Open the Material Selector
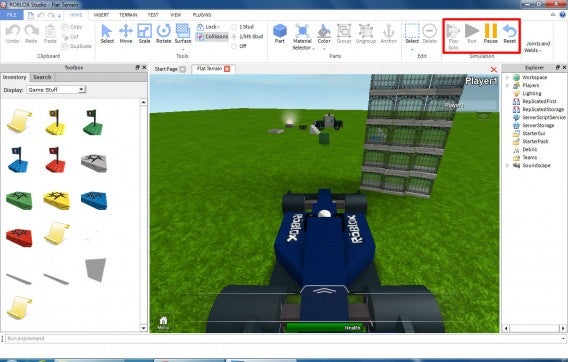 302,37
